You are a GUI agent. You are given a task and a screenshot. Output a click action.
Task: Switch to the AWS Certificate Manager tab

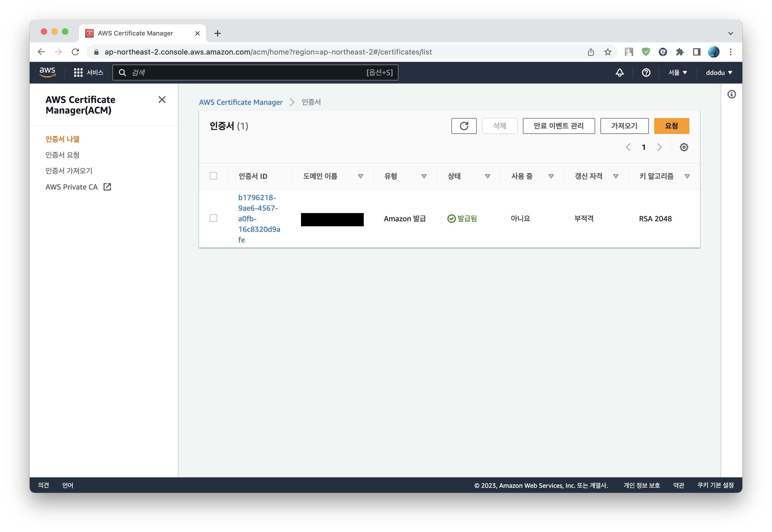pos(142,33)
